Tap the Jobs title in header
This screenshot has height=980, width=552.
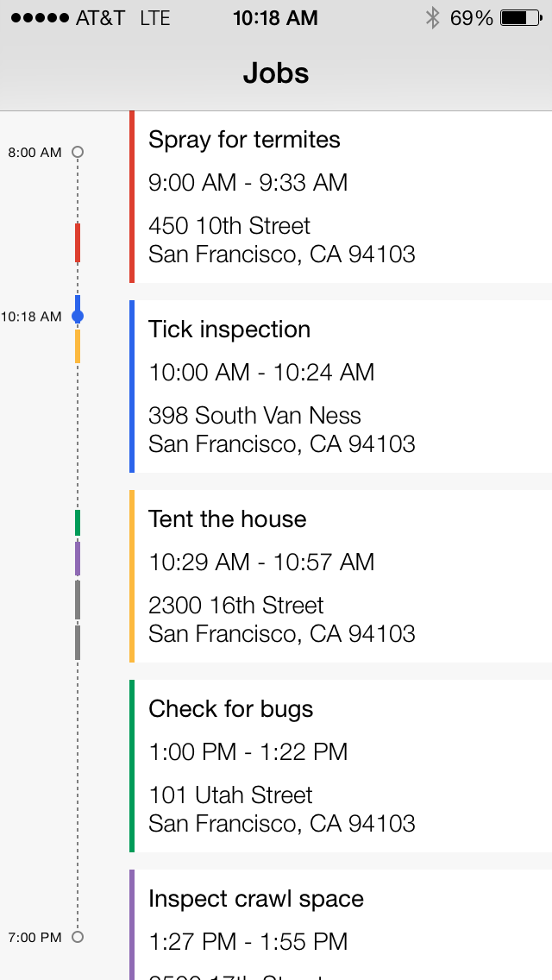(276, 73)
